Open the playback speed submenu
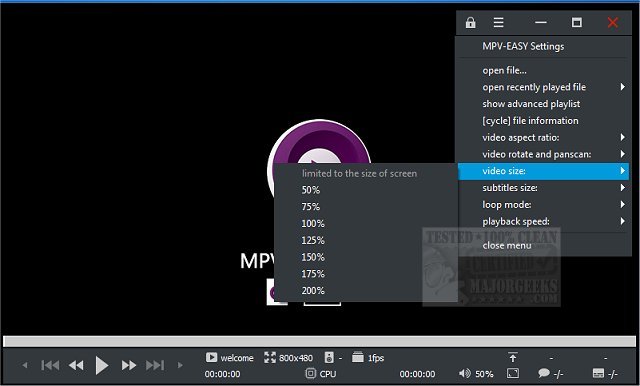640x386 pixels. point(543,221)
